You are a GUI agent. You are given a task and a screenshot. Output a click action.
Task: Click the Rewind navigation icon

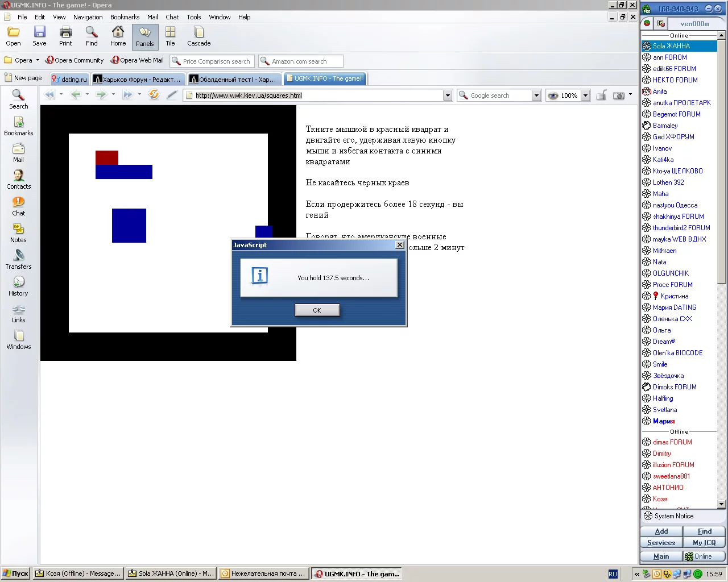49,95
